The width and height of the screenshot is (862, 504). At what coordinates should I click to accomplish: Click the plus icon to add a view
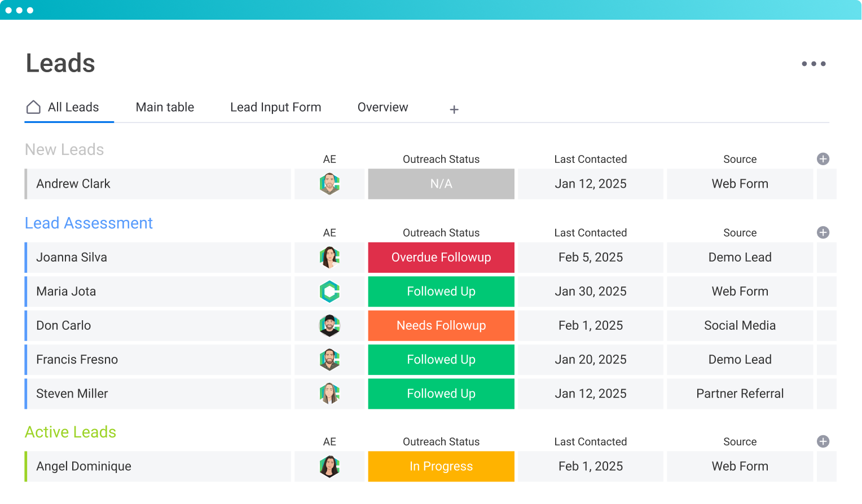tap(454, 109)
